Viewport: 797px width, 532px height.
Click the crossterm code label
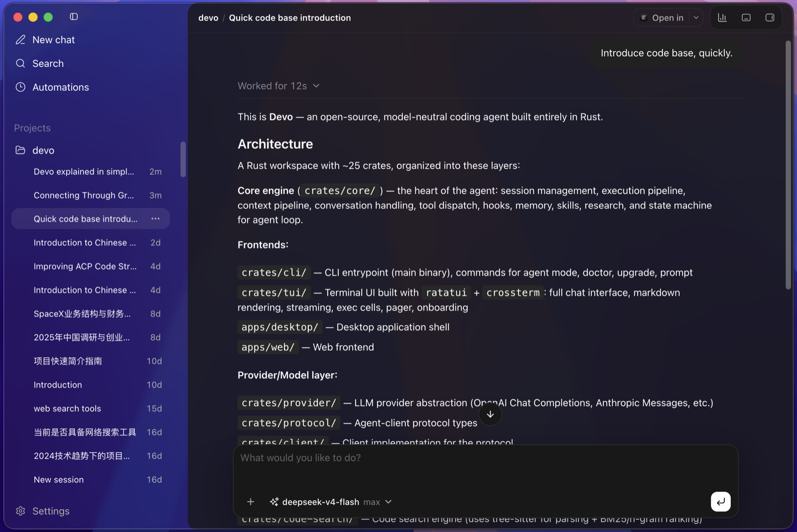pyautogui.click(x=513, y=292)
